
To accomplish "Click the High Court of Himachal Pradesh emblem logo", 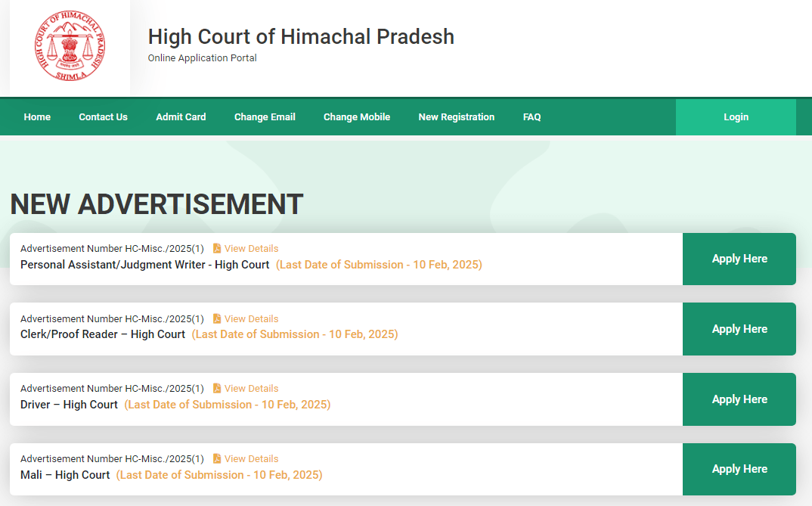I will tap(70, 46).
